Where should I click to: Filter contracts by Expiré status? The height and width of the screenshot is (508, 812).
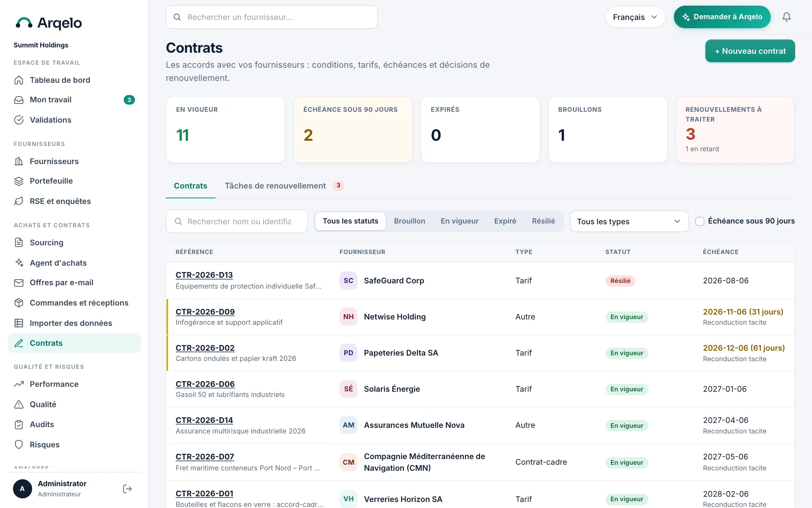(505, 221)
